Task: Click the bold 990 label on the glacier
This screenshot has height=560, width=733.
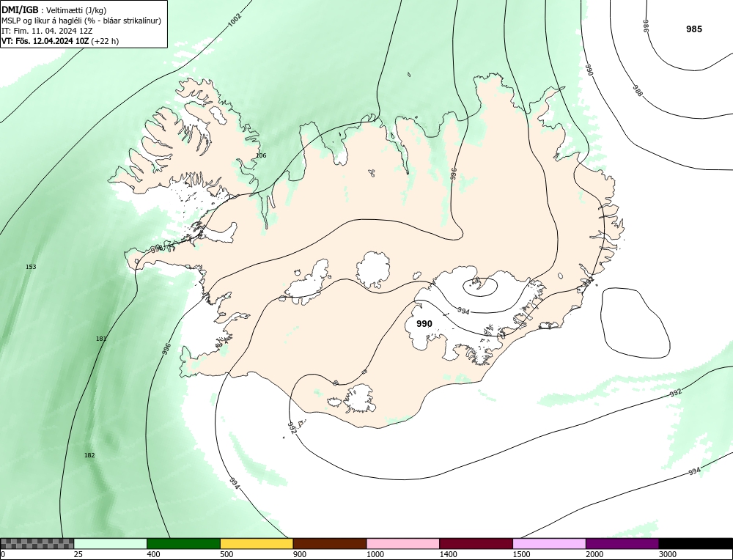Action: tap(424, 324)
